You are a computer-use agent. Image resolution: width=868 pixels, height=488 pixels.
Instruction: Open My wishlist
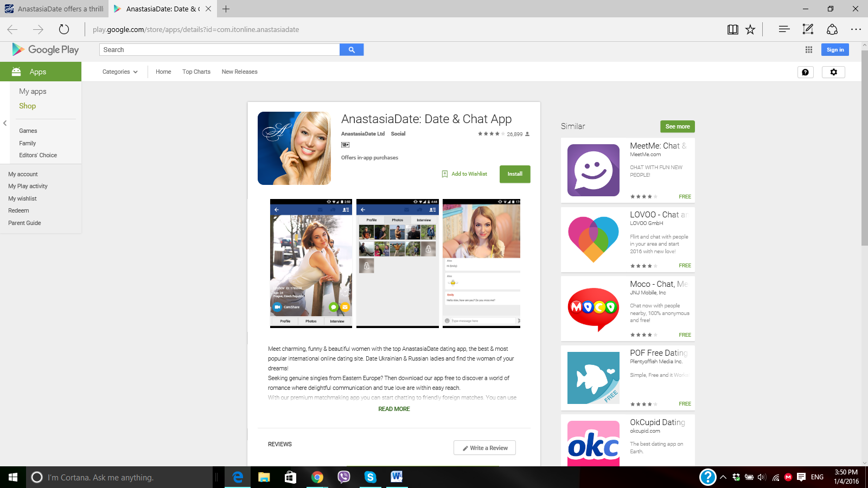tap(22, 198)
